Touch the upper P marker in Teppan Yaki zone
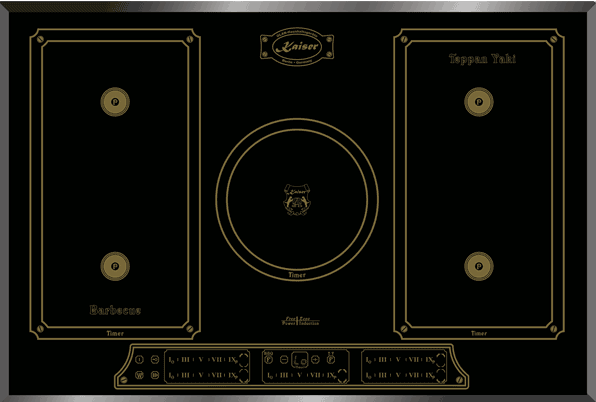Image resolution: width=596 pixels, height=402 pixels. [x=479, y=102]
